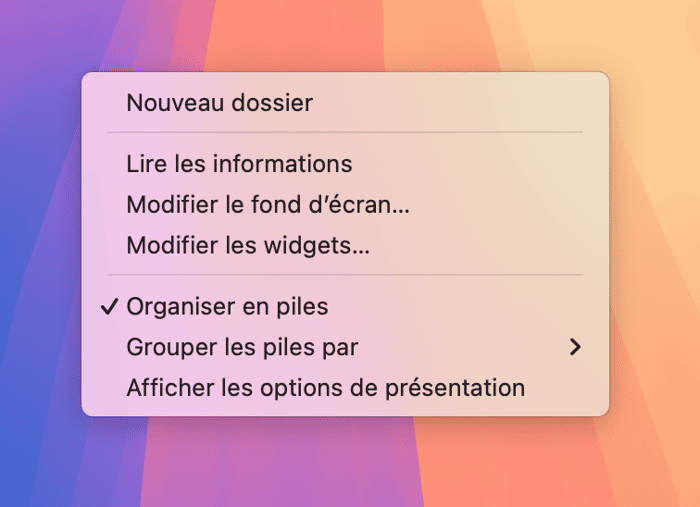
Task: Click the chevron arrow on Grouper les piles par
Action: point(574,347)
